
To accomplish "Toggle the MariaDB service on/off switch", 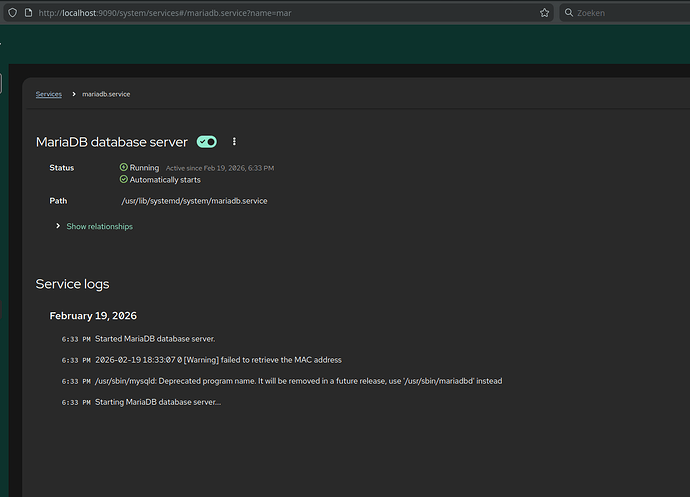I will click(207, 142).
